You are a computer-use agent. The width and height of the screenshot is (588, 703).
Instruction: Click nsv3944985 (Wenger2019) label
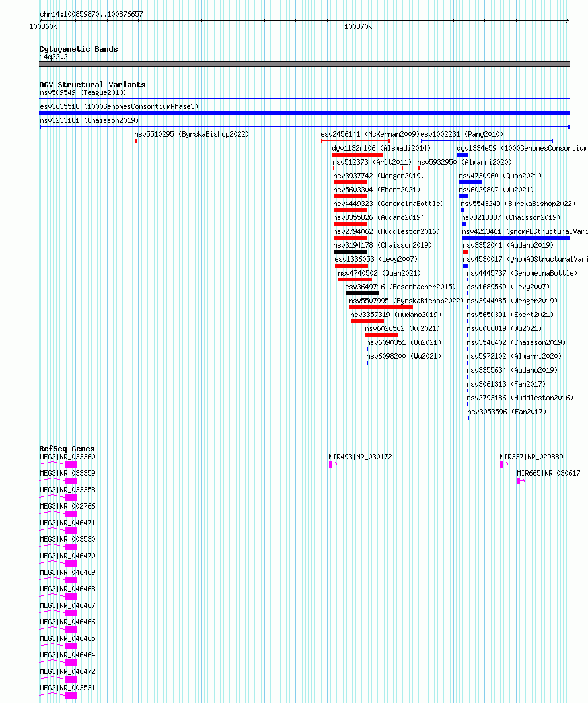click(512, 301)
